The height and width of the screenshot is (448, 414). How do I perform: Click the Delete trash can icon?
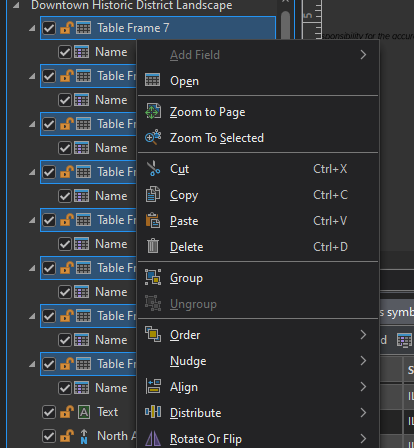click(153, 246)
